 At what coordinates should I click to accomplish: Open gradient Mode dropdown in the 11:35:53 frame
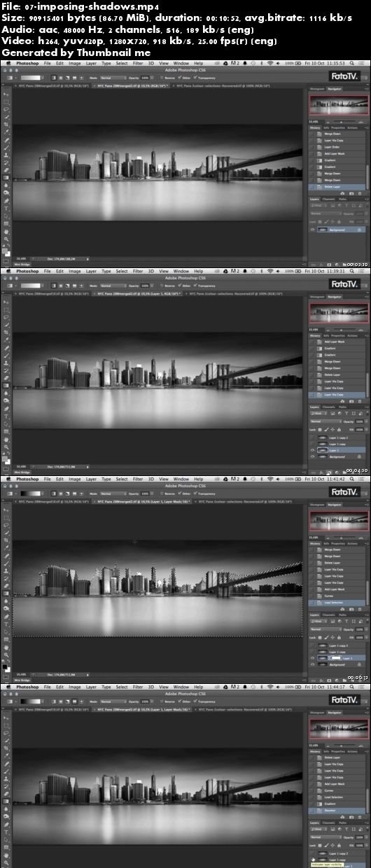[x=113, y=78]
